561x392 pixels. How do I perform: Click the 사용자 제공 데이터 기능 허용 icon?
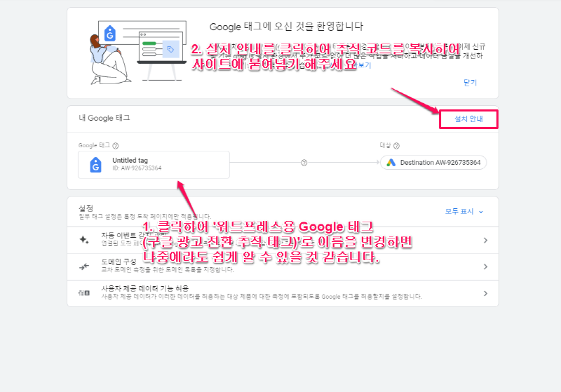pos(84,293)
